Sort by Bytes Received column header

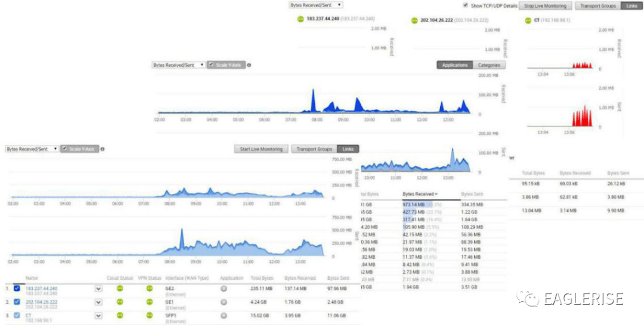(x=420, y=194)
